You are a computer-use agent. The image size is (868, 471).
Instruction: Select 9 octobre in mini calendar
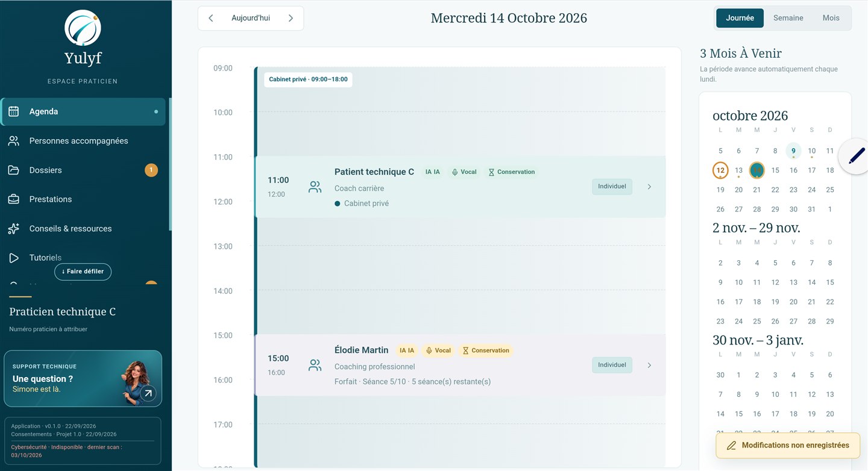click(793, 151)
